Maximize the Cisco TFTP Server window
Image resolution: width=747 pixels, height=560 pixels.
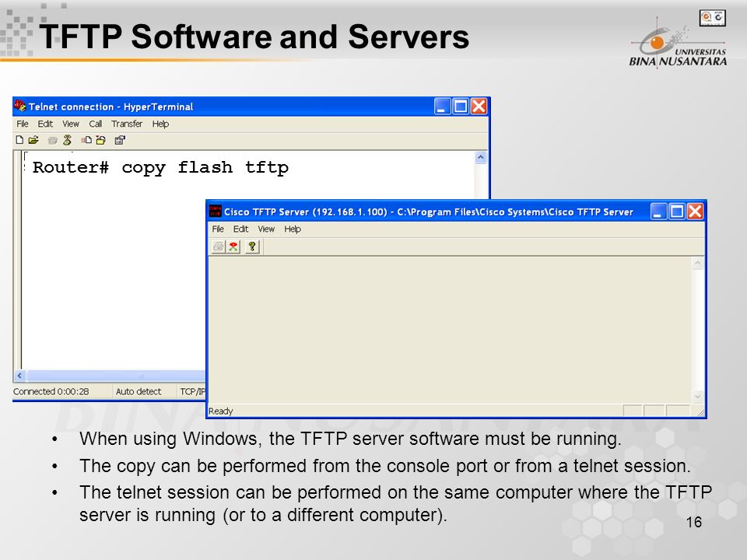(x=677, y=212)
